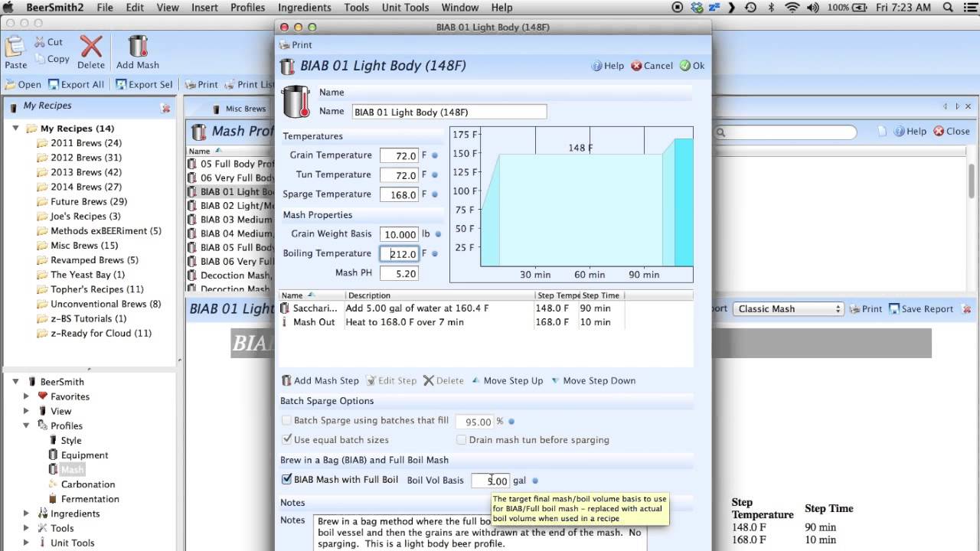980x551 pixels.
Task: Toggle Drain mash tun before sparging checkbox
Action: [462, 440]
